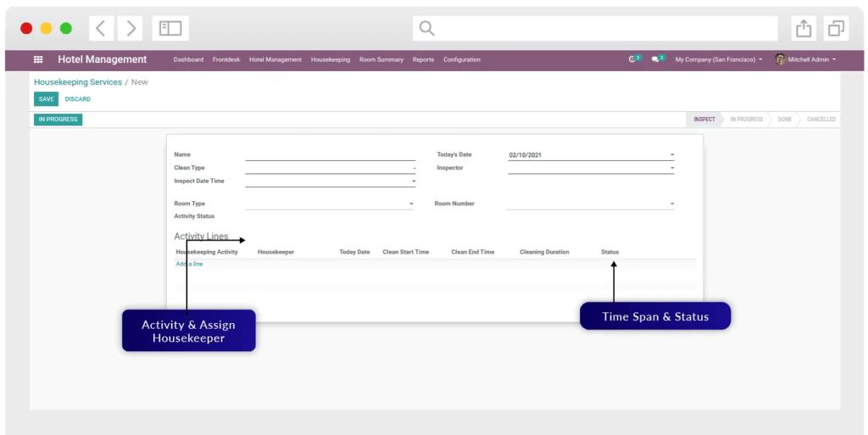Click the Name input field
This screenshot has height=435, width=868.
click(x=330, y=154)
